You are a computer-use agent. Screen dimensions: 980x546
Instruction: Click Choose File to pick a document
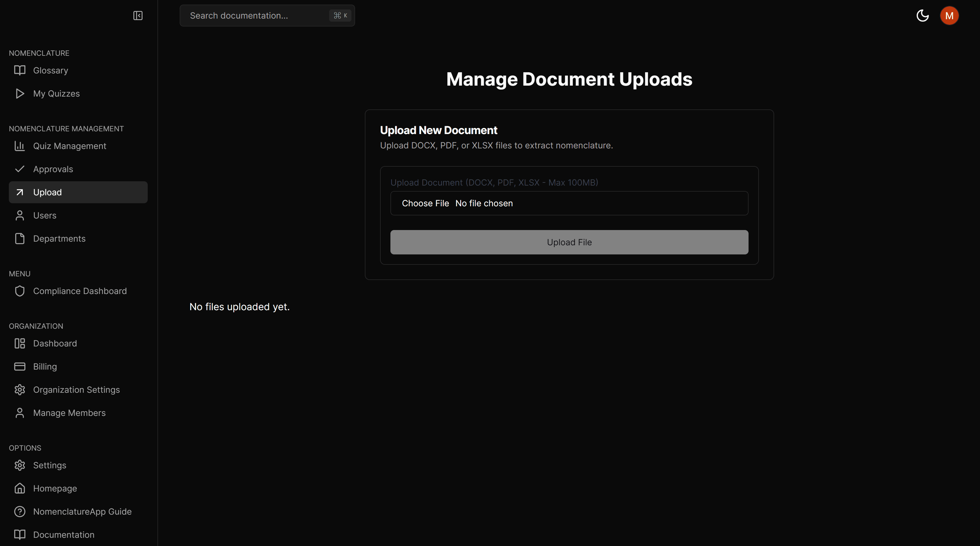click(425, 203)
